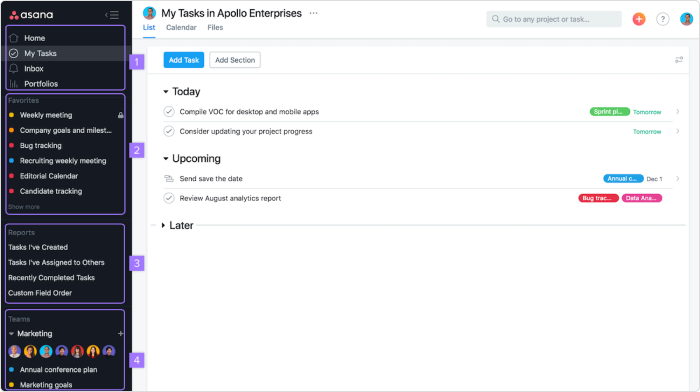Click the Add Task button
This screenshot has height=392, width=700.
point(184,60)
